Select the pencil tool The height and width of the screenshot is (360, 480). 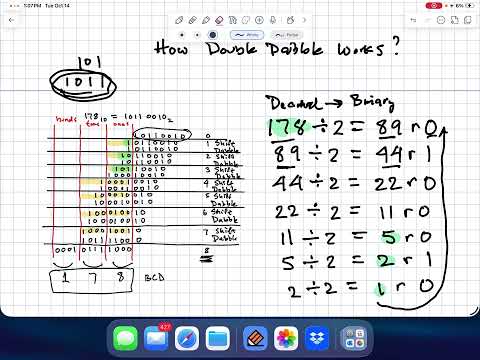click(x=206, y=20)
